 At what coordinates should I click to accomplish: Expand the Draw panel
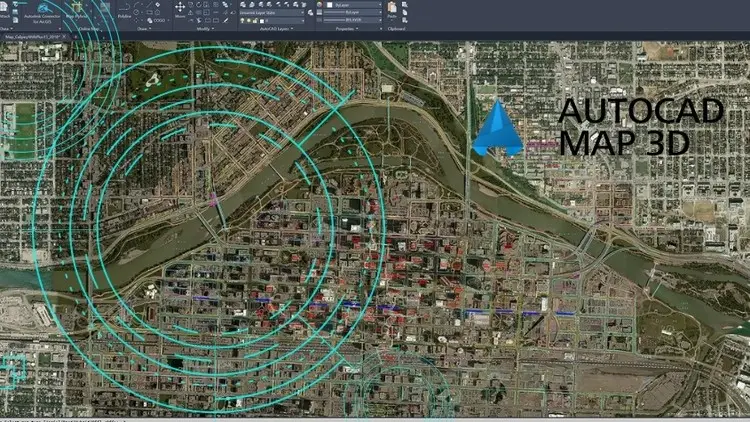point(144,29)
